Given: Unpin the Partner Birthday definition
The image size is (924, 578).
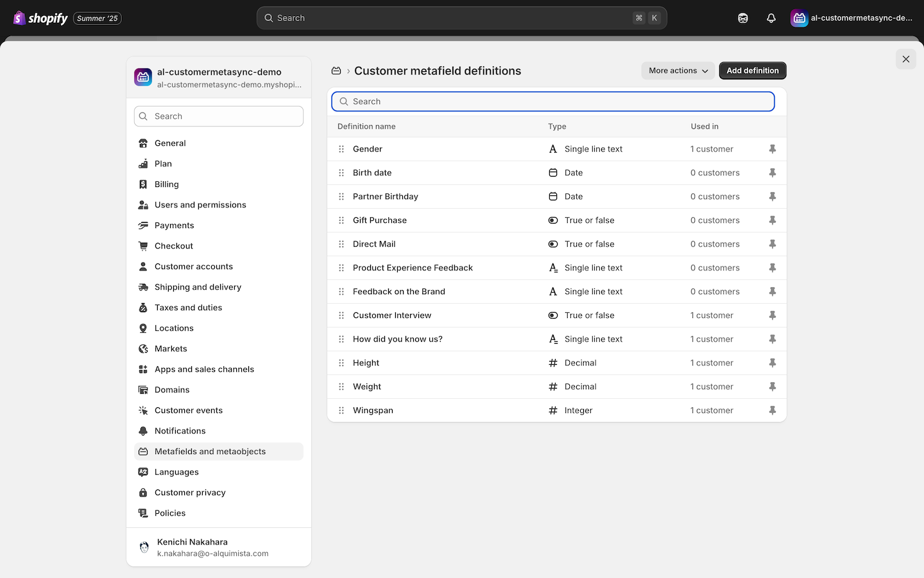Looking at the screenshot, I should tap(773, 197).
